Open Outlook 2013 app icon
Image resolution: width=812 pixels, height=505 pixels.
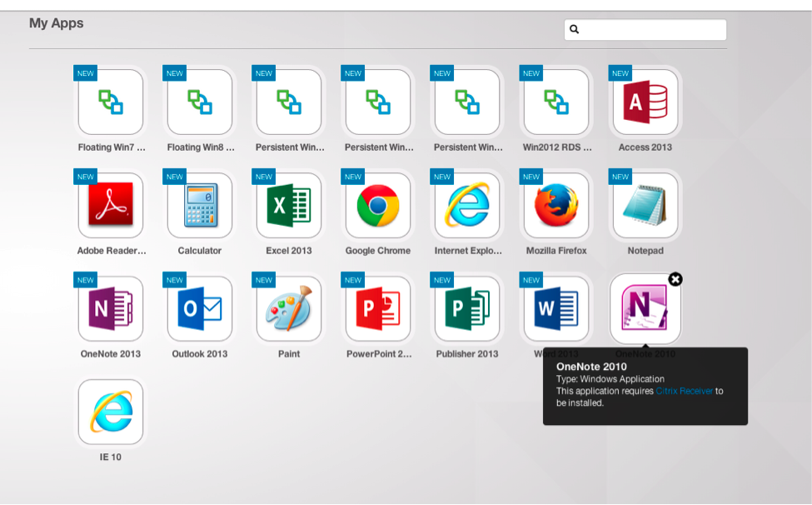point(200,308)
